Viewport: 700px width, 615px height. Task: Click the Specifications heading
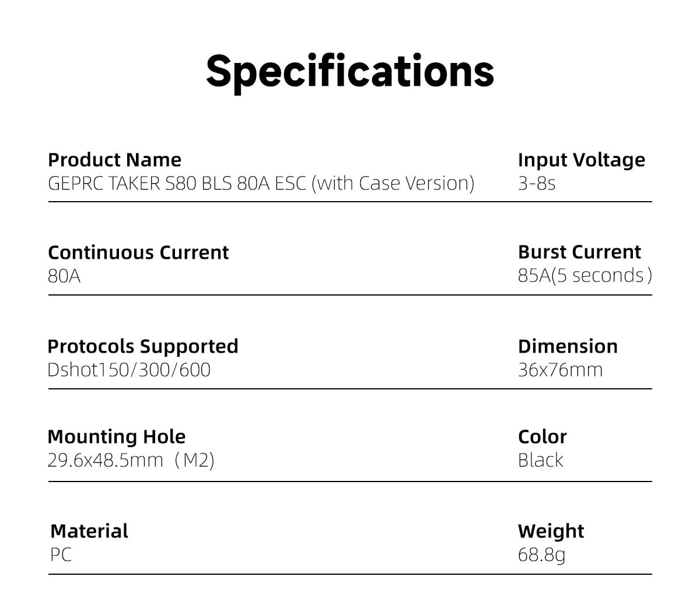pos(350,71)
